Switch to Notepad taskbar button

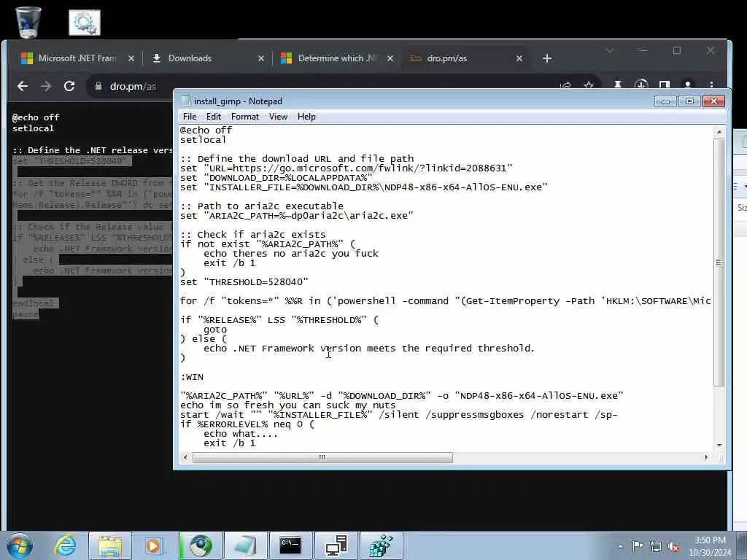click(245, 545)
